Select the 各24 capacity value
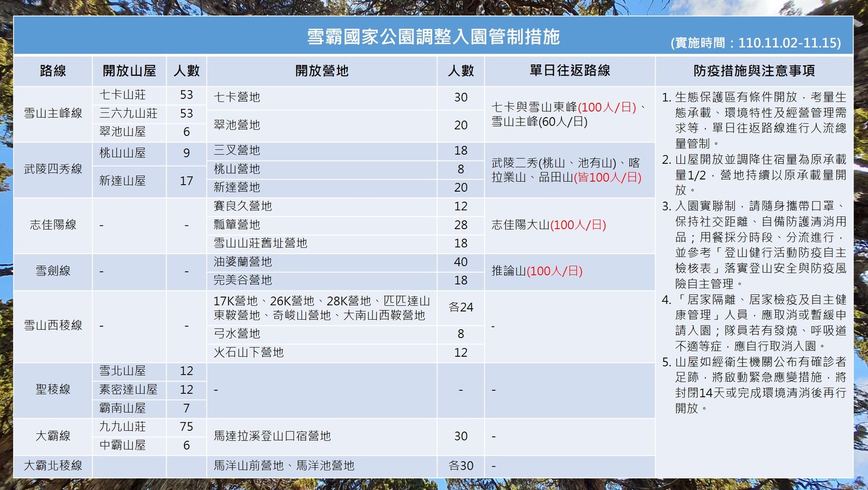Screen dimensions: 868x490 461,308
